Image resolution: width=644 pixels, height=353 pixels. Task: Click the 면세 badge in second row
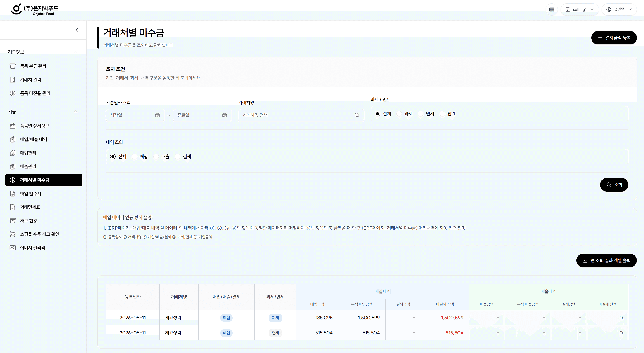(275, 333)
